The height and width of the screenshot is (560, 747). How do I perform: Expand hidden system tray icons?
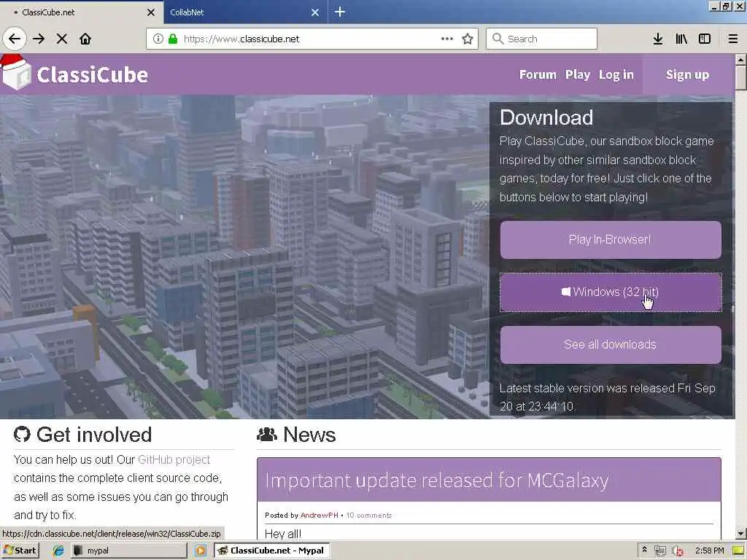pyautogui.click(x=645, y=550)
